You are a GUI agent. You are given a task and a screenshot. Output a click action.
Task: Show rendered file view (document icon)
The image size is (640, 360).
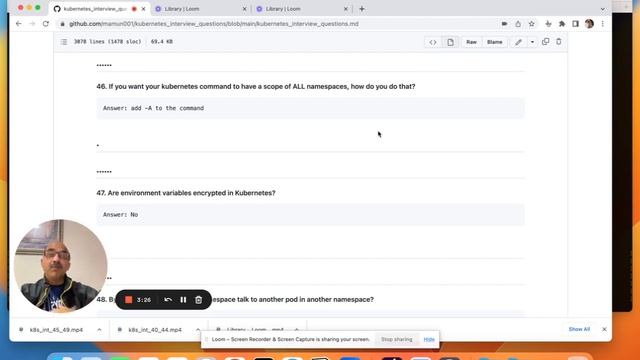pos(450,42)
